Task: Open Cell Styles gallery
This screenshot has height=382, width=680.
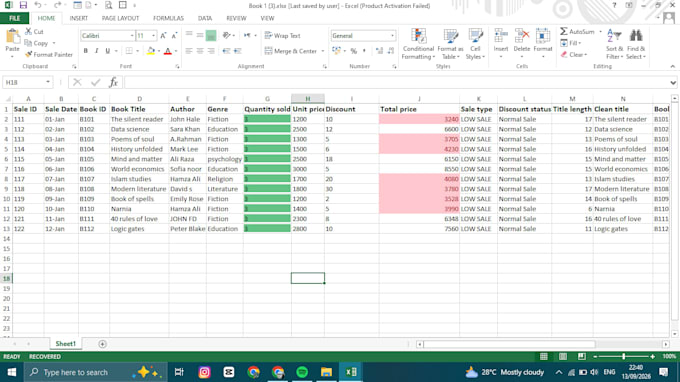Action: point(475,44)
